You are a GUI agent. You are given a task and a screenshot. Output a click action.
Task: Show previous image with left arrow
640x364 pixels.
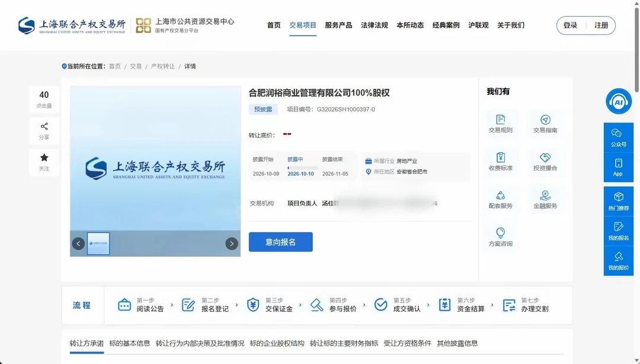[x=78, y=244]
